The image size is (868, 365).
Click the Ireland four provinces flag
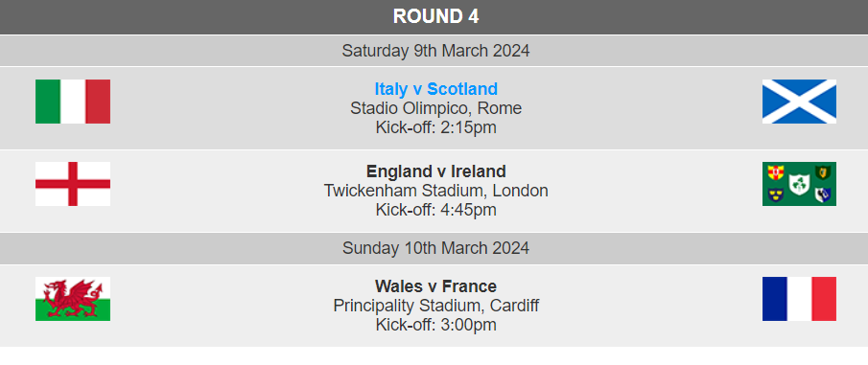coord(799,184)
